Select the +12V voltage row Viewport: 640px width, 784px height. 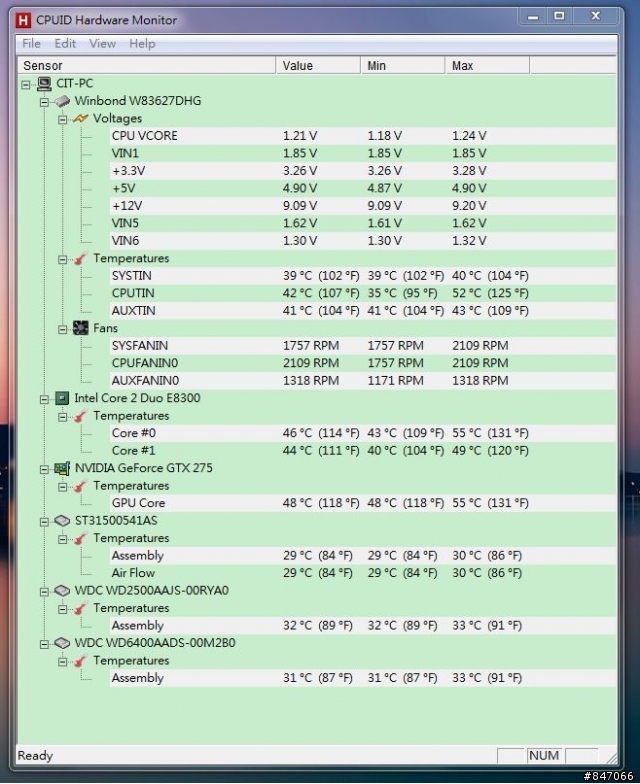coord(363,206)
